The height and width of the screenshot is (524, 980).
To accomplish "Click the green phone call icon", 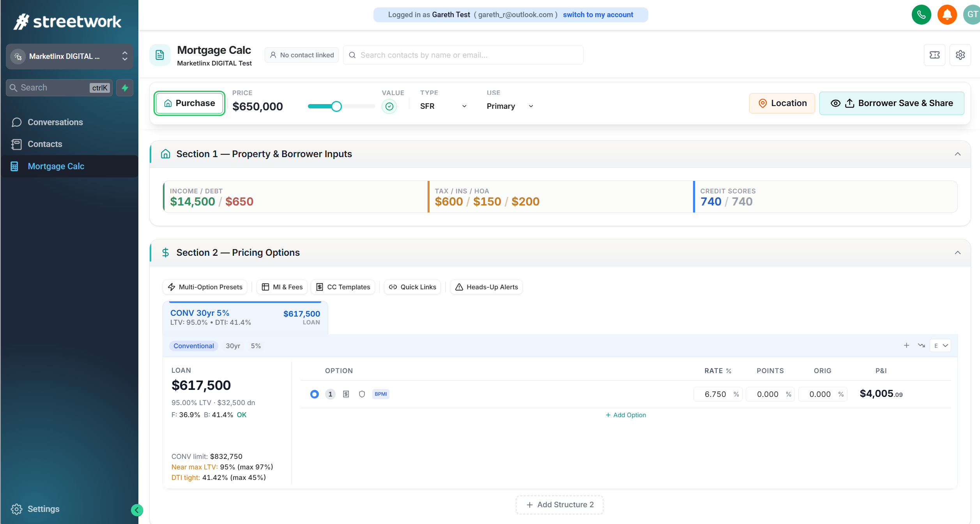I will click(921, 15).
